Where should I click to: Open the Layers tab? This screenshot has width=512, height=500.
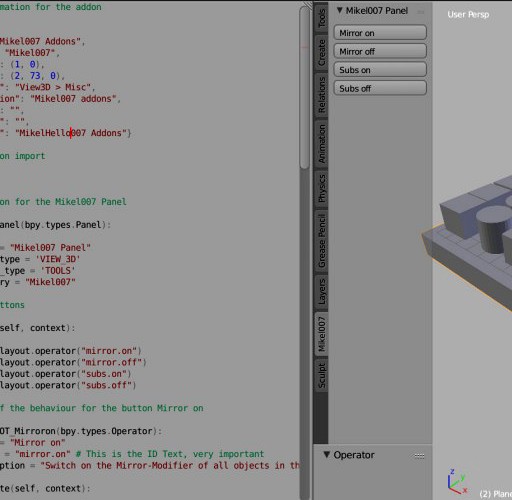pos(321,292)
